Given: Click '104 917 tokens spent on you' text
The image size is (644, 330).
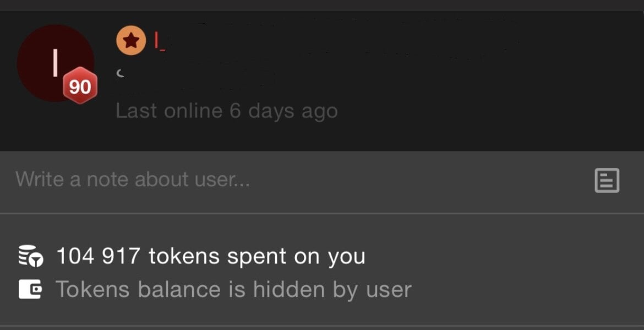Looking at the screenshot, I should point(211,256).
